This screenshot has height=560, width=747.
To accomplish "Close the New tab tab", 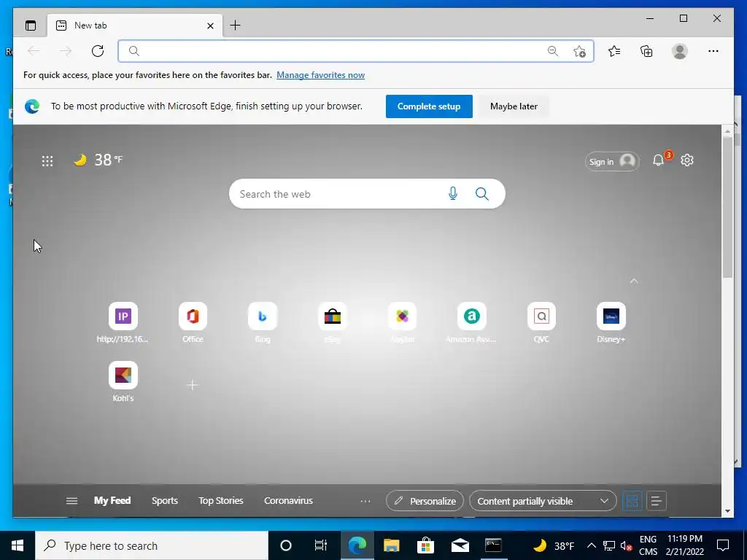I will (210, 26).
